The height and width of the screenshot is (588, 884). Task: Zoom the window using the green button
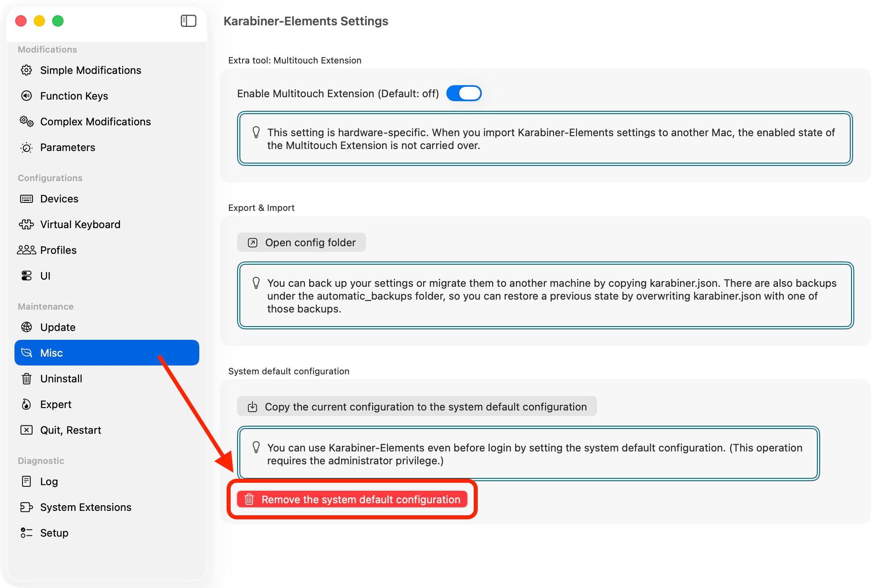(58, 21)
